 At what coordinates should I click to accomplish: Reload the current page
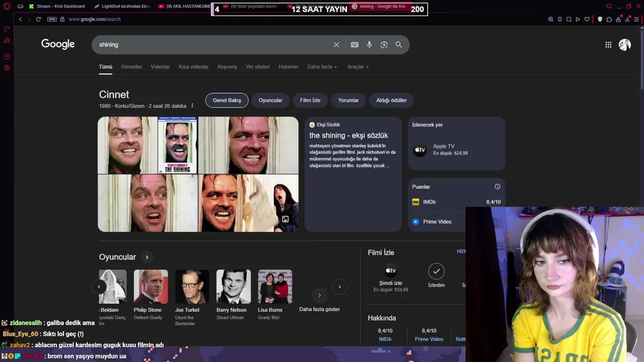click(x=38, y=19)
